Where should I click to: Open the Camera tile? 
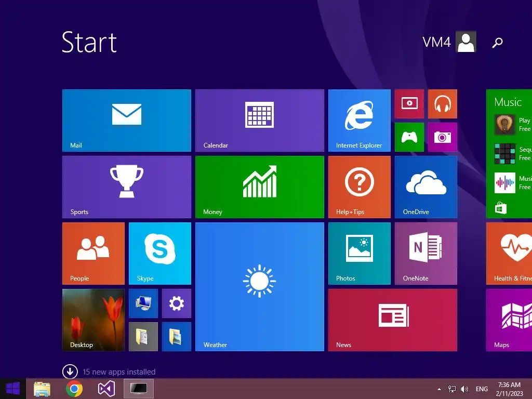click(443, 137)
